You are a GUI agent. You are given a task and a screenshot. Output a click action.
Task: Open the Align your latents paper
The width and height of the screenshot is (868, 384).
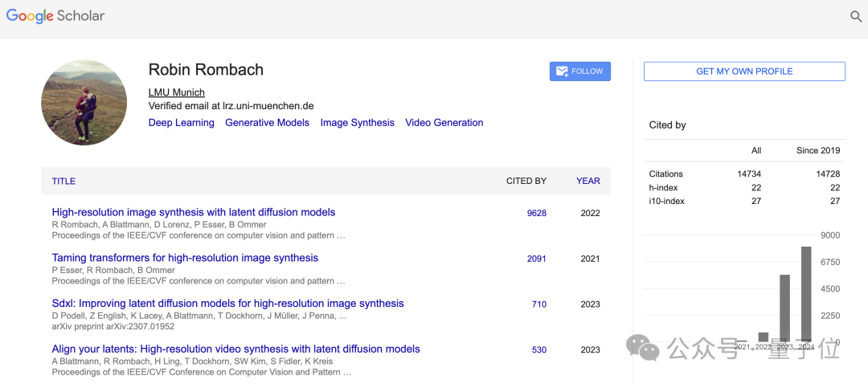pos(235,349)
